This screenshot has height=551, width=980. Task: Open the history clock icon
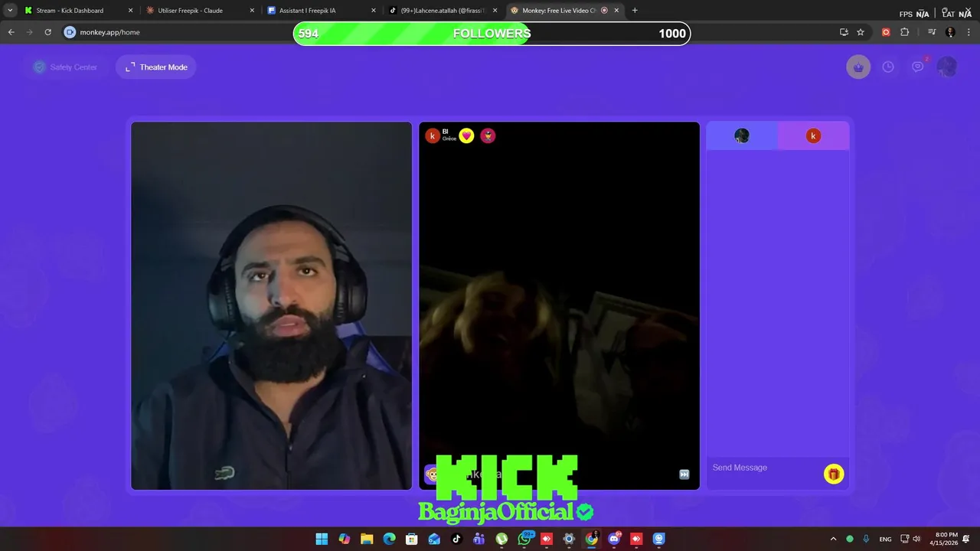pyautogui.click(x=888, y=67)
